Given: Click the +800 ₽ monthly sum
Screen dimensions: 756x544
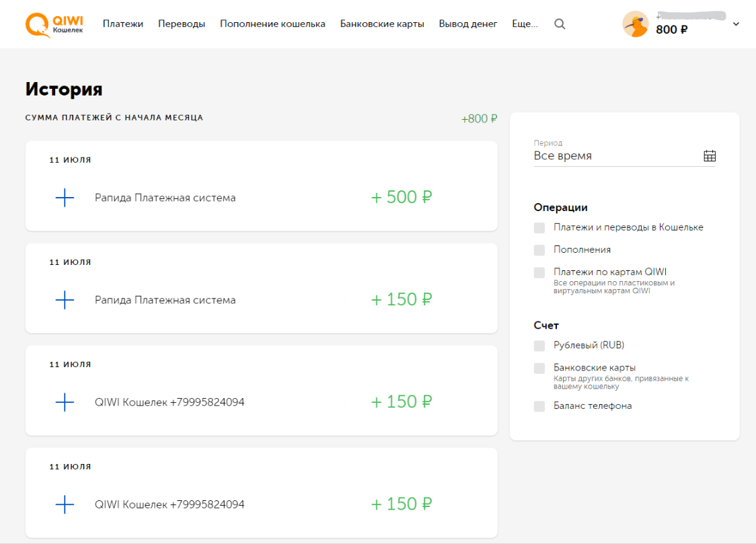Looking at the screenshot, I should (479, 118).
